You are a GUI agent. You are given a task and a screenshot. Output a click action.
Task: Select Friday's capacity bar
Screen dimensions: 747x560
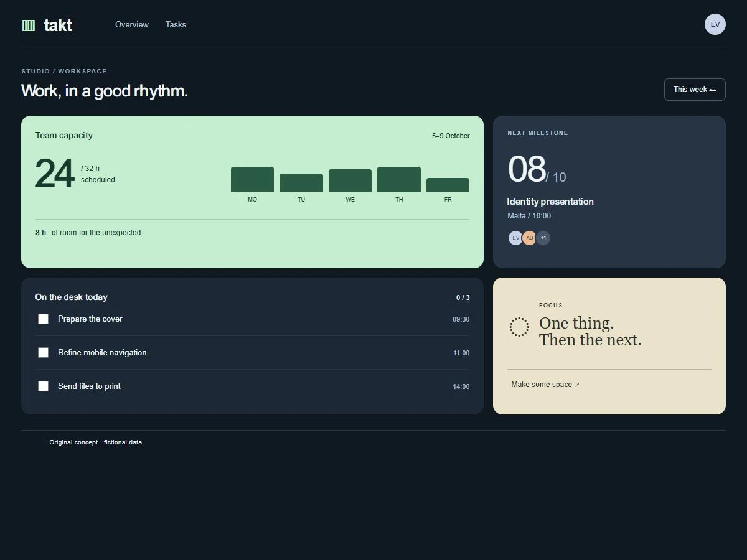pyautogui.click(x=448, y=185)
